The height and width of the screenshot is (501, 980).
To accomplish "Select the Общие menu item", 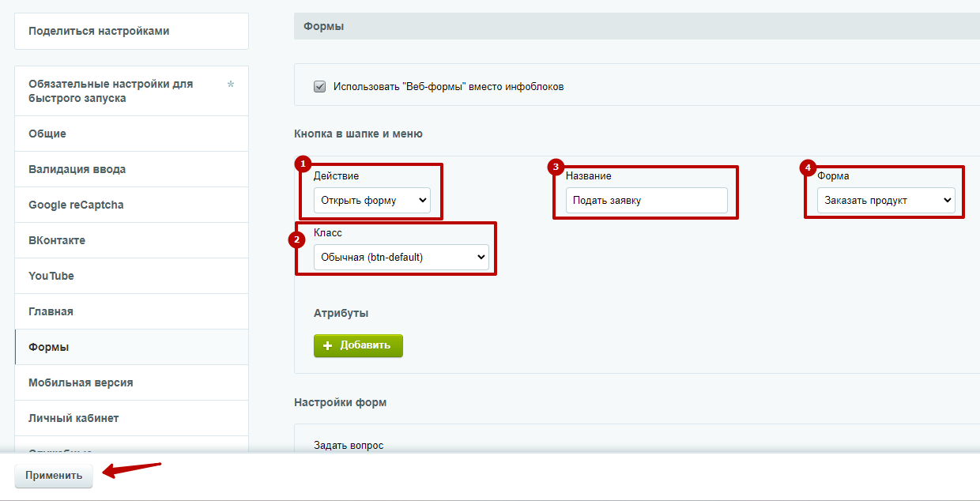I will 131,134.
